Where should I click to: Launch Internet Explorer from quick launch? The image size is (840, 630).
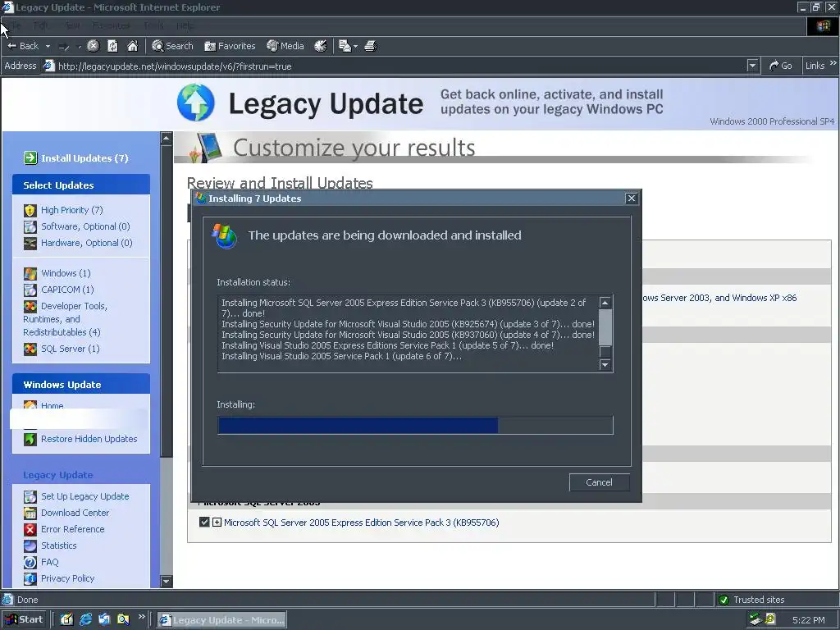point(85,619)
